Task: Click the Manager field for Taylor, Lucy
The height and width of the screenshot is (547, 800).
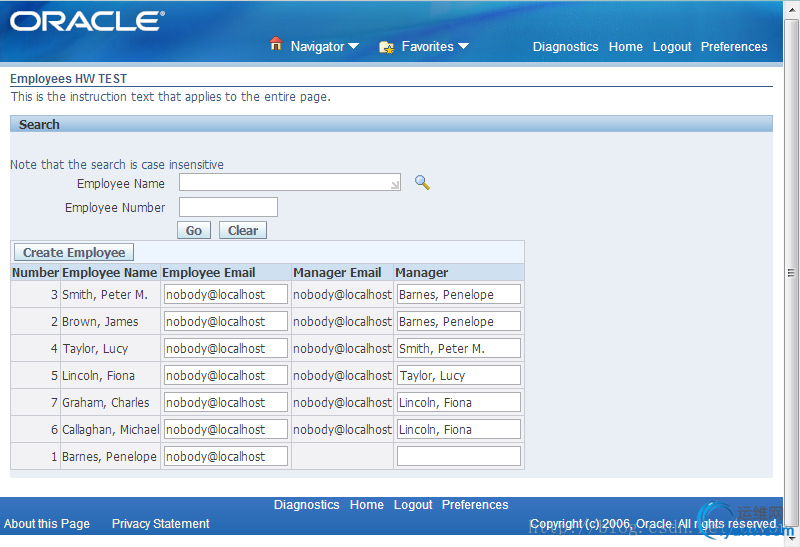Action: pyautogui.click(x=458, y=349)
